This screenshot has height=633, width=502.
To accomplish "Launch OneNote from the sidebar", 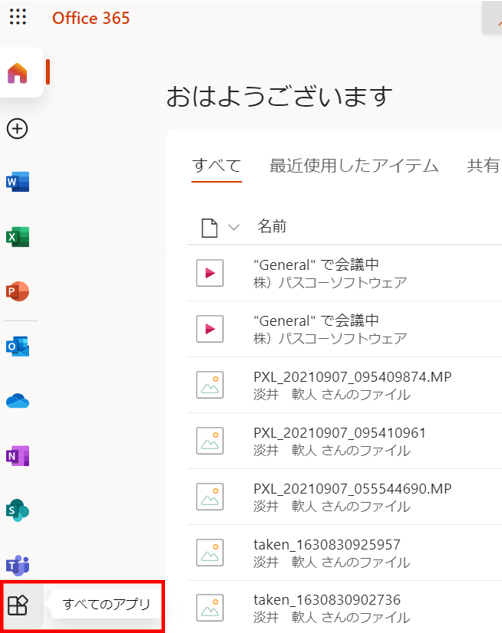I will [17, 456].
